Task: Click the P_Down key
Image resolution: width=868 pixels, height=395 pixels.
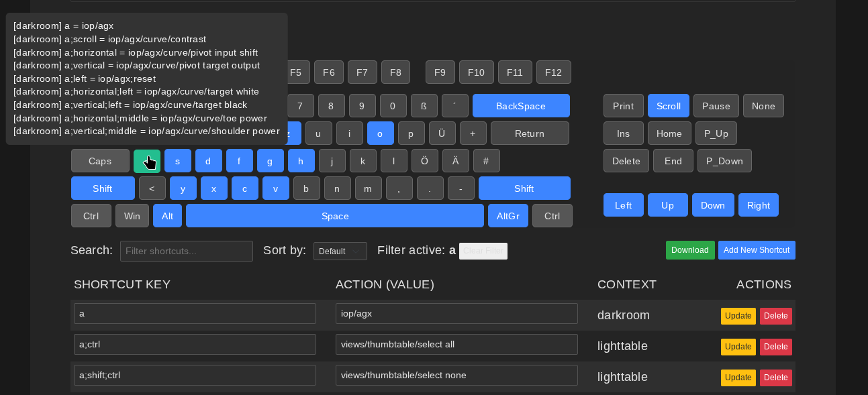Action: tap(724, 161)
